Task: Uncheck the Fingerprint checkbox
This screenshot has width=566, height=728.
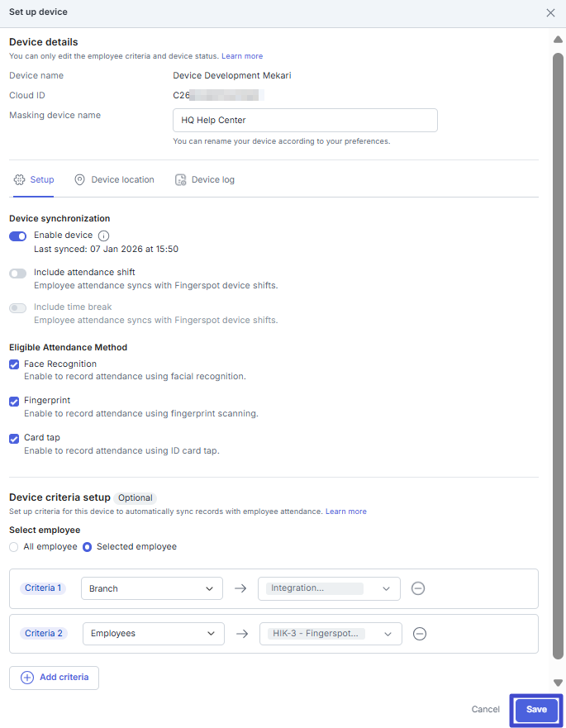Action: coord(14,401)
